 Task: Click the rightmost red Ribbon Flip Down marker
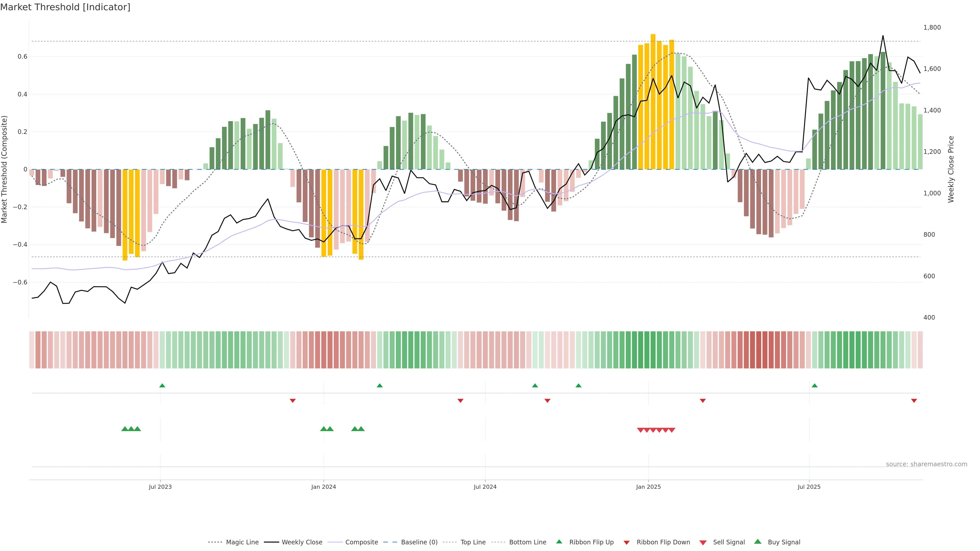coord(914,401)
